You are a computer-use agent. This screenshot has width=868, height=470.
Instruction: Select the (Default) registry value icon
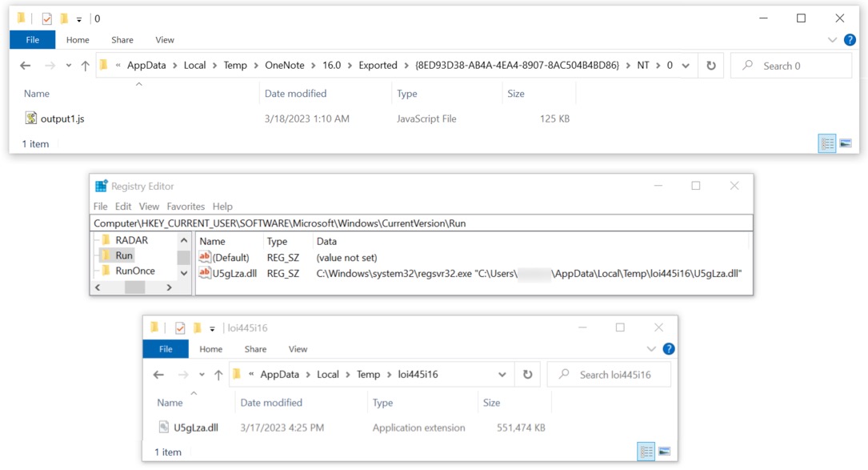(x=205, y=257)
